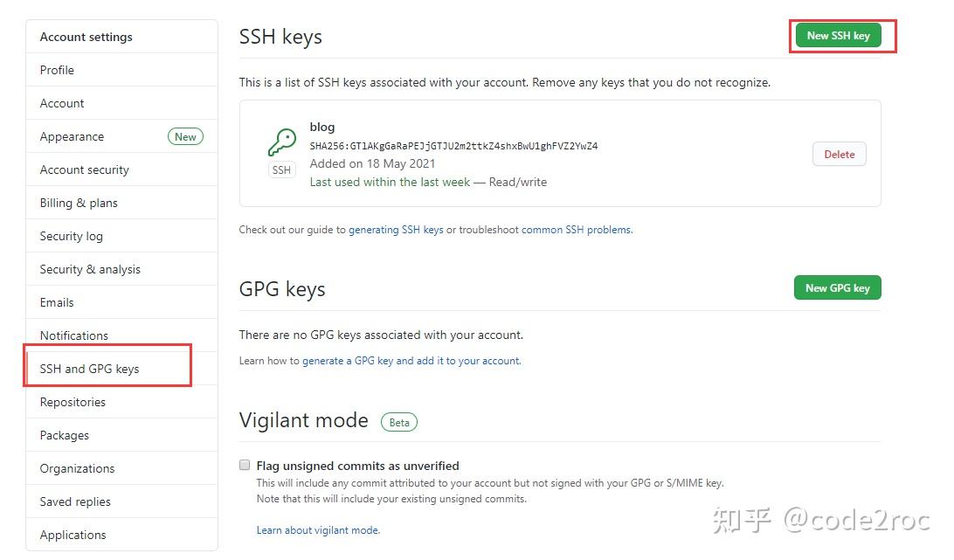
Task: Enable Flag unsigned commits as unverified
Action: click(x=245, y=464)
